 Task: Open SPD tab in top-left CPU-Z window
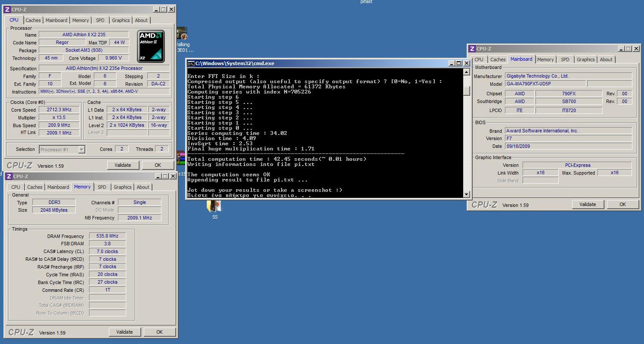tap(100, 20)
